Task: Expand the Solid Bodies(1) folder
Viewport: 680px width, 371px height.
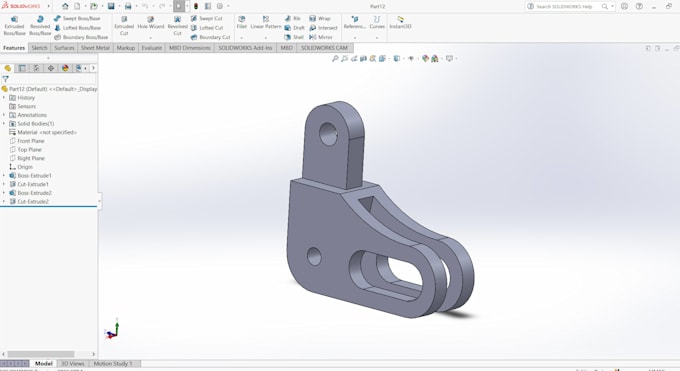Action: click(x=4, y=124)
